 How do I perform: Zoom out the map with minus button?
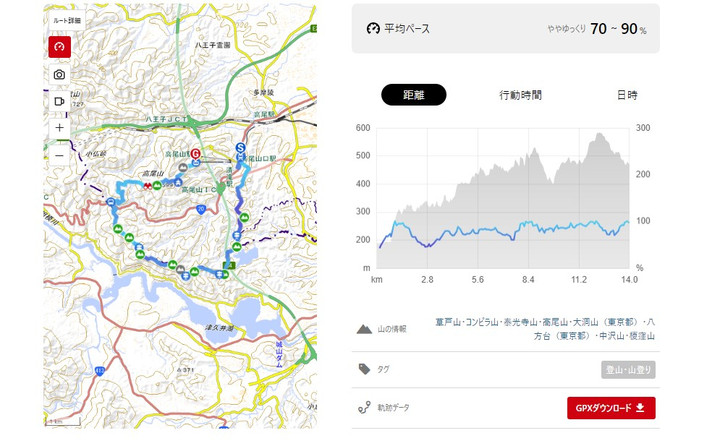pyautogui.click(x=59, y=155)
